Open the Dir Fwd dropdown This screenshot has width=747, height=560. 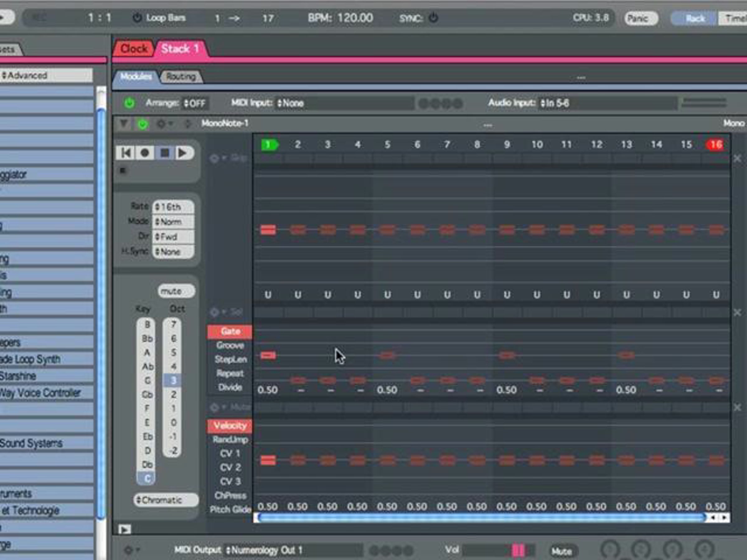click(173, 237)
